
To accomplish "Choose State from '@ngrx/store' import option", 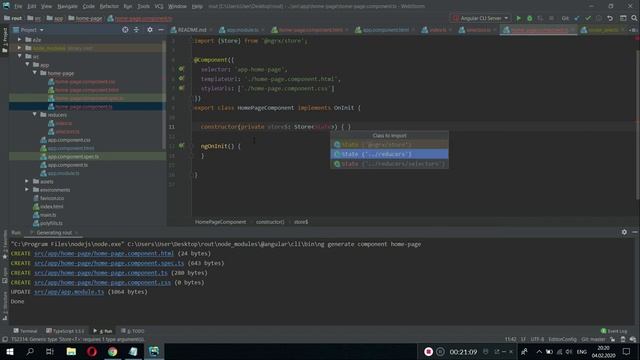I will pyautogui.click(x=389, y=144).
